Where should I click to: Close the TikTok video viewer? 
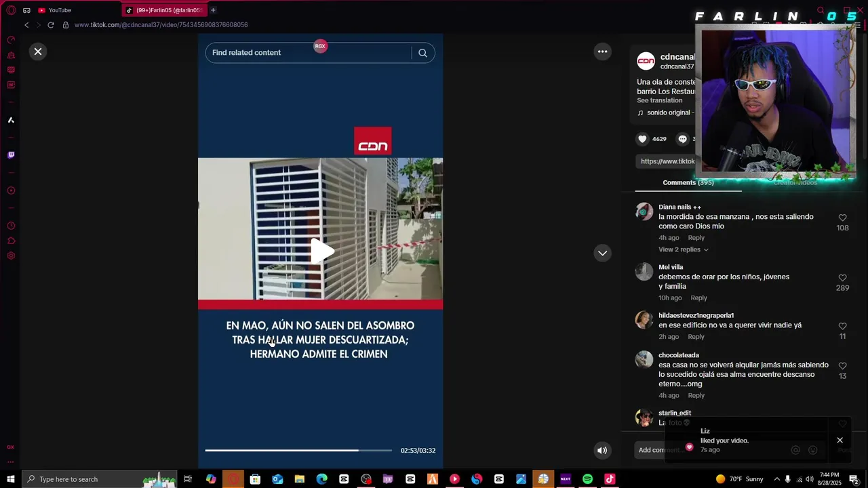click(x=38, y=52)
